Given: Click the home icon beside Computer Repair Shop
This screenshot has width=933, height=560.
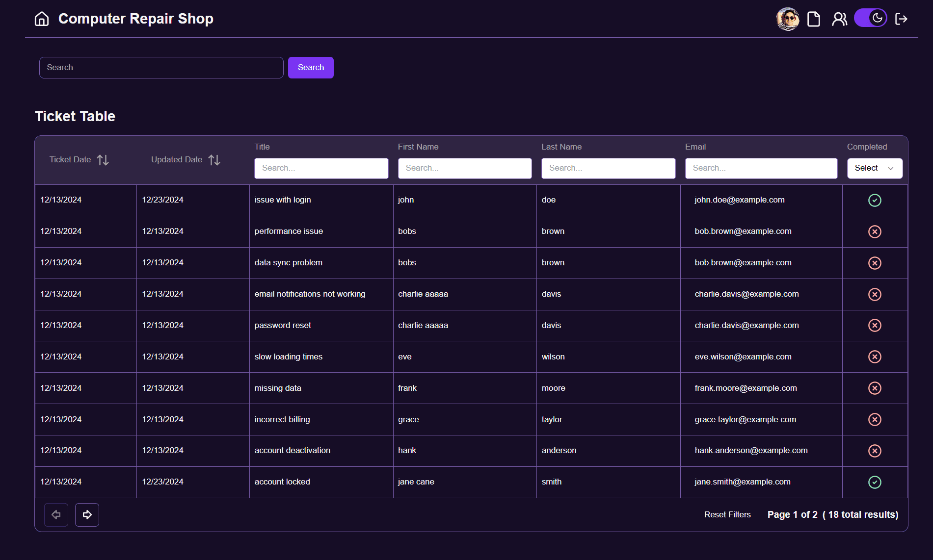Looking at the screenshot, I should pyautogui.click(x=42, y=19).
